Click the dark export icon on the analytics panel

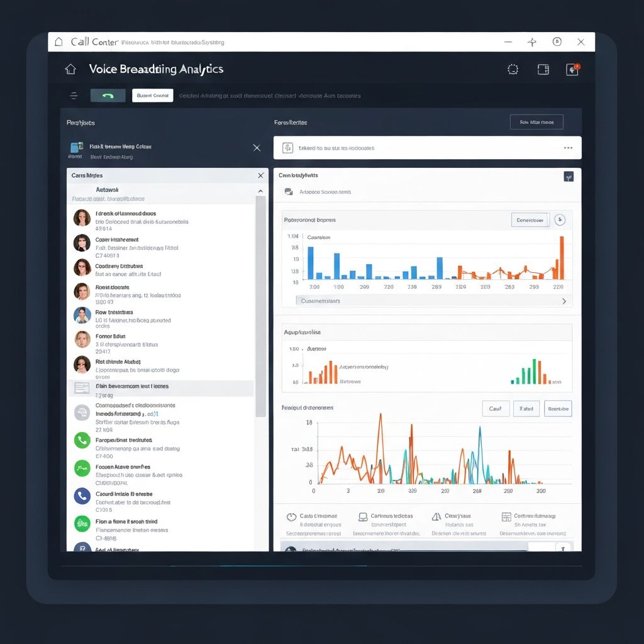[569, 177]
